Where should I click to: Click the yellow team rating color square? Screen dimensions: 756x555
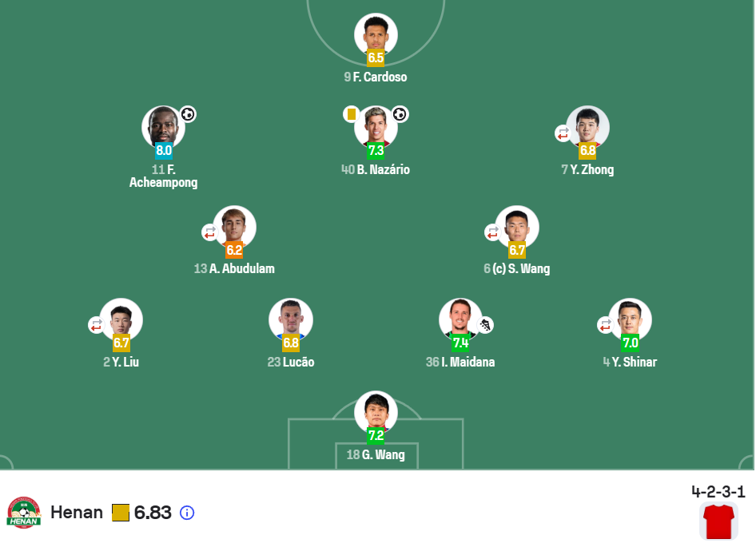(x=121, y=513)
